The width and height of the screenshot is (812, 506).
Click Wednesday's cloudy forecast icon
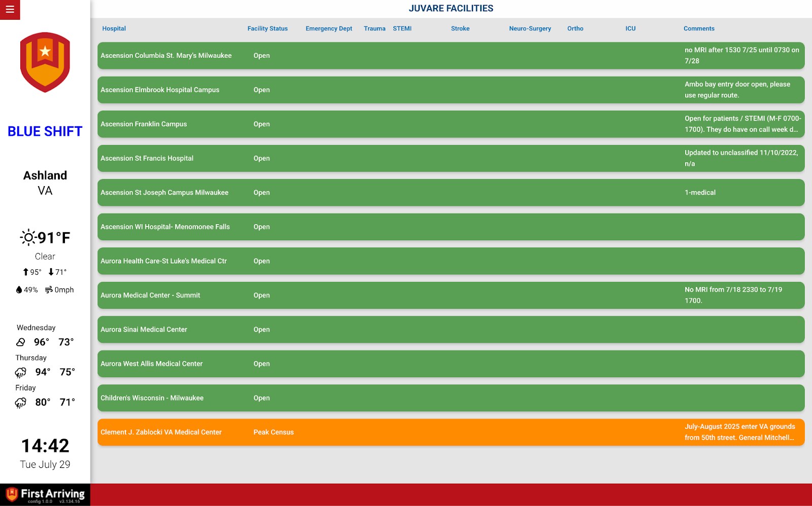point(21,342)
